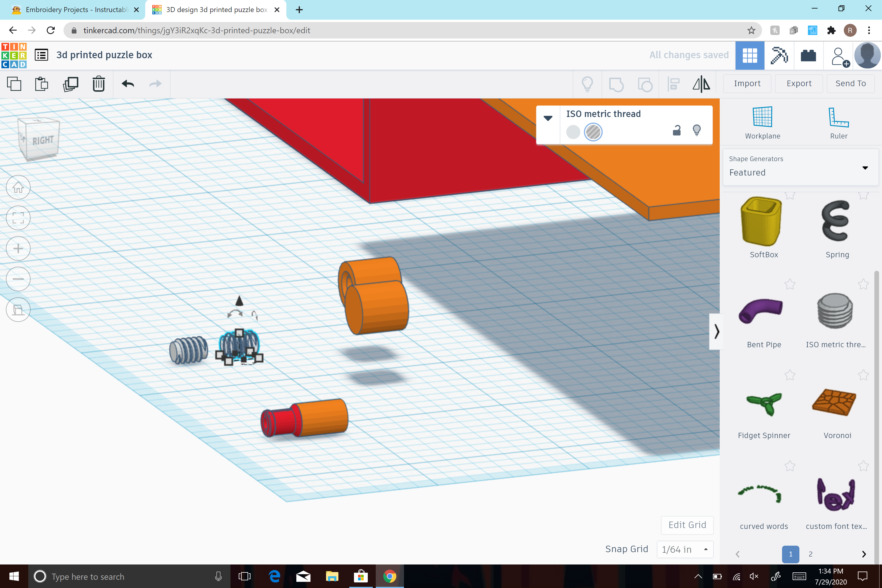The width and height of the screenshot is (882, 588).
Task: Open the Tinkercad design menu list icon
Action: (x=41, y=55)
